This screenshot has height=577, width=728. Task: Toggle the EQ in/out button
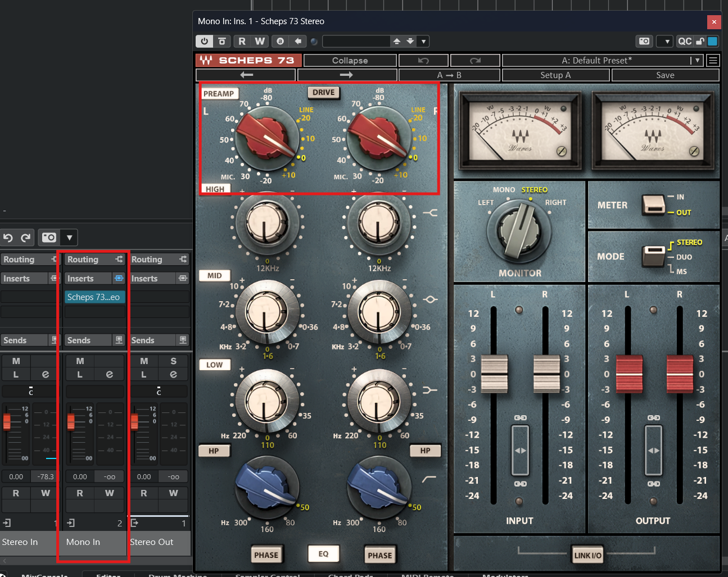[x=323, y=554]
